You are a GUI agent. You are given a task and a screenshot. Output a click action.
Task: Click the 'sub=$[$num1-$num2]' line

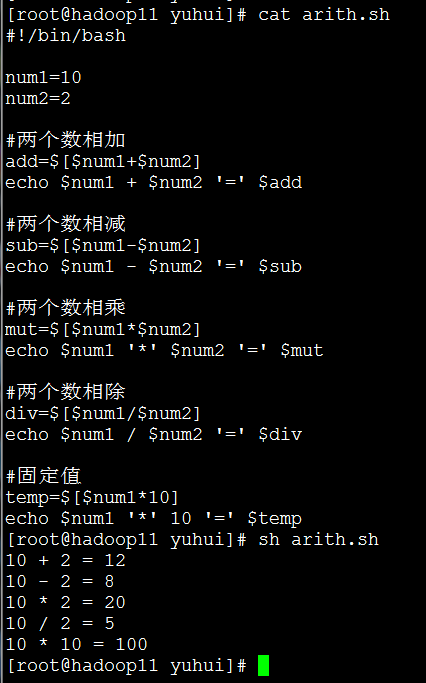[x=103, y=246]
